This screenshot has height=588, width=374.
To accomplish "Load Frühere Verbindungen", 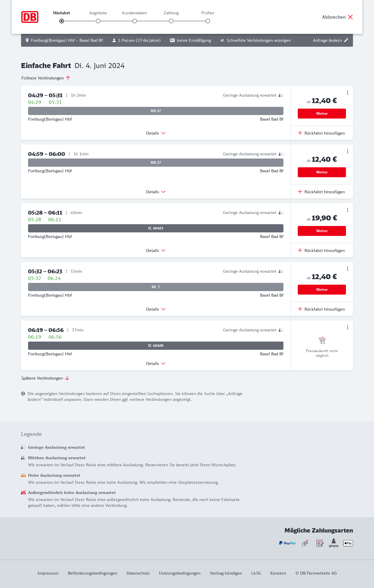I will tap(46, 78).
